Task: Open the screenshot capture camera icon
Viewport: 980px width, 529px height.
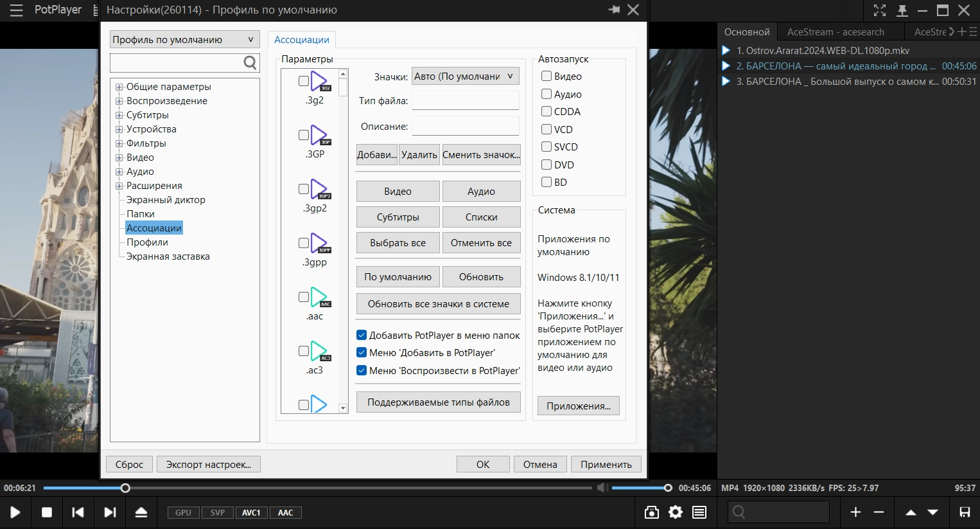Action: (651, 512)
